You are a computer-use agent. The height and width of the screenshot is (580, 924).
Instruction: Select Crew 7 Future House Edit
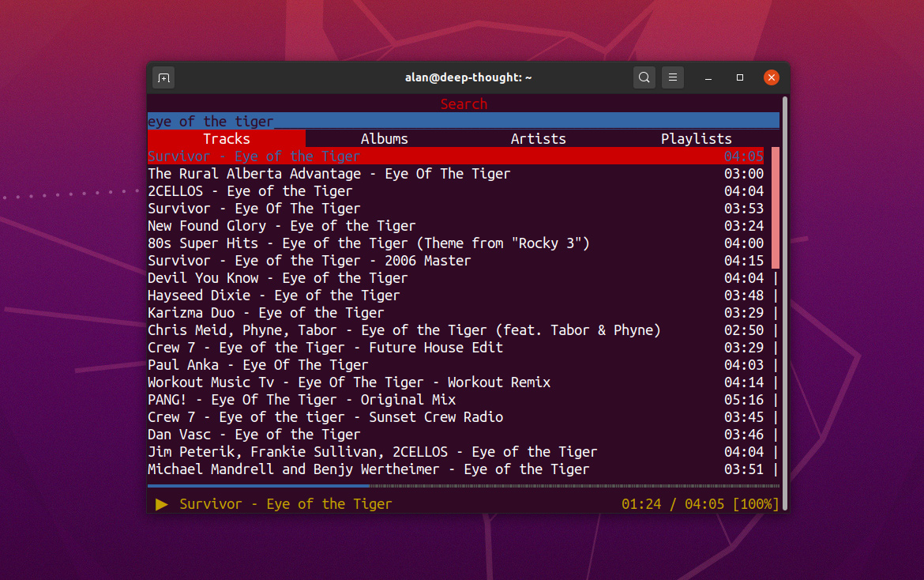pos(456,348)
